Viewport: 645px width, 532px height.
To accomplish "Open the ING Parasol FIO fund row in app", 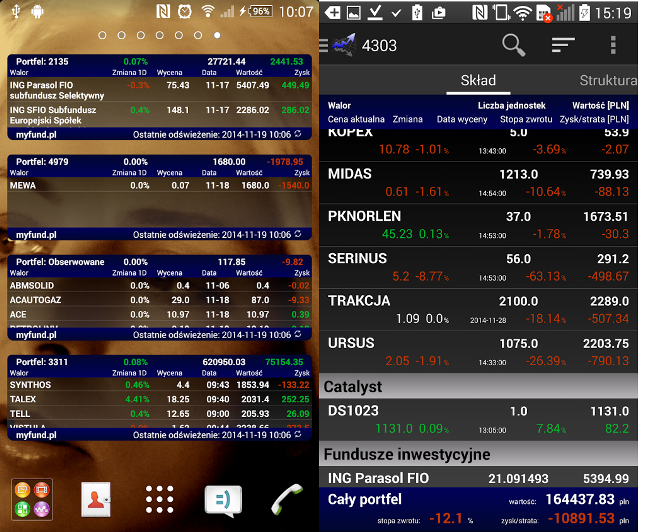I will (x=478, y=478).
